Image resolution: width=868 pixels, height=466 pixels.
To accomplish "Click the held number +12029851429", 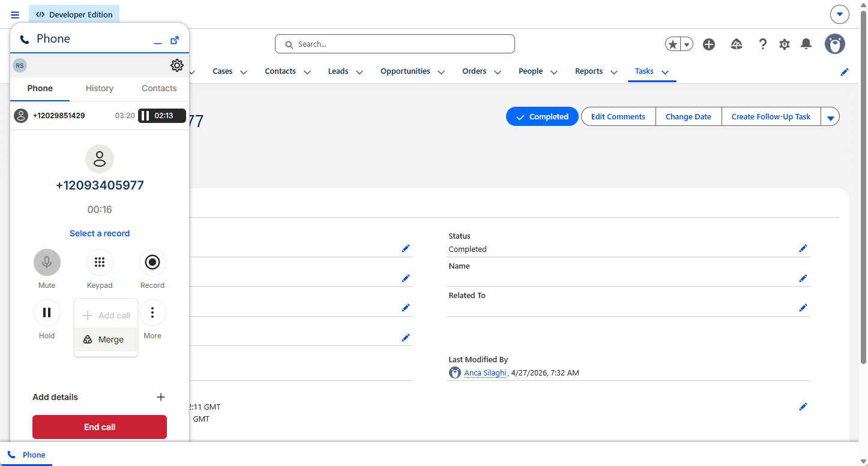I will pyautogui.click(x=59, y=116).
